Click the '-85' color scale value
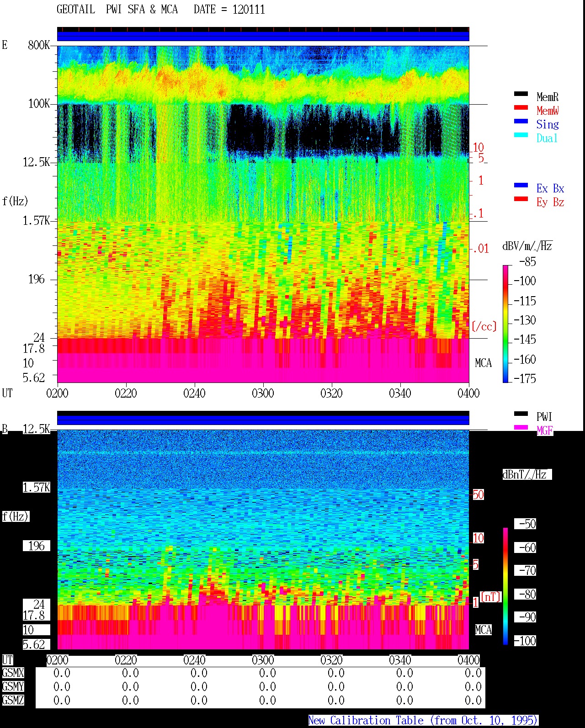The width and height of the screenshot is (585, 728). (x=527, y=262)
